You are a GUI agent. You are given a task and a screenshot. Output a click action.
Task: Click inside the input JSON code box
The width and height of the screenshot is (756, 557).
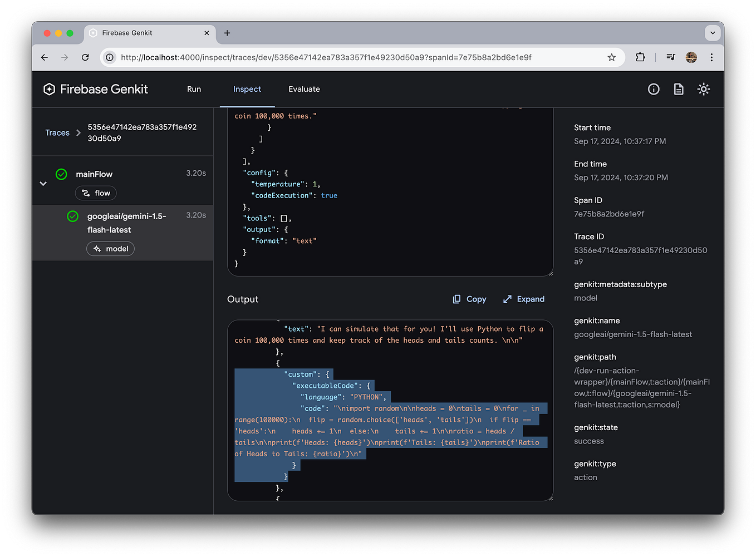pos(390,192)
